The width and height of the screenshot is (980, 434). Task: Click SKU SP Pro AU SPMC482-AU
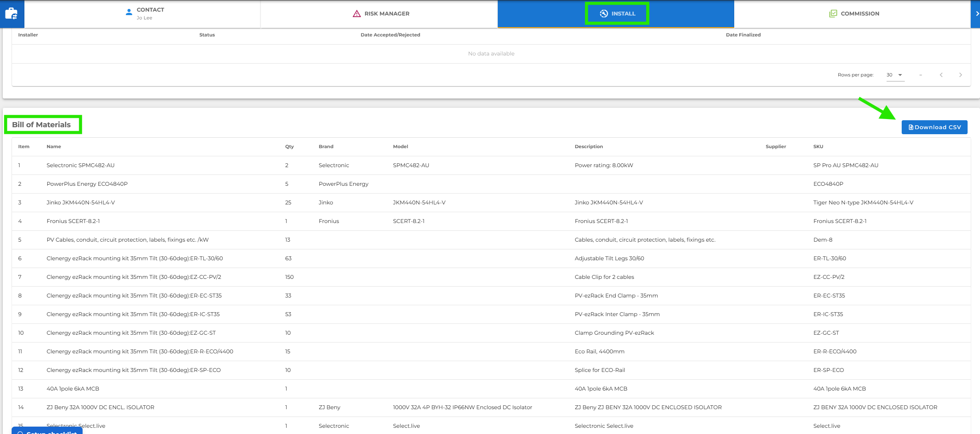[x=846, y=165]
